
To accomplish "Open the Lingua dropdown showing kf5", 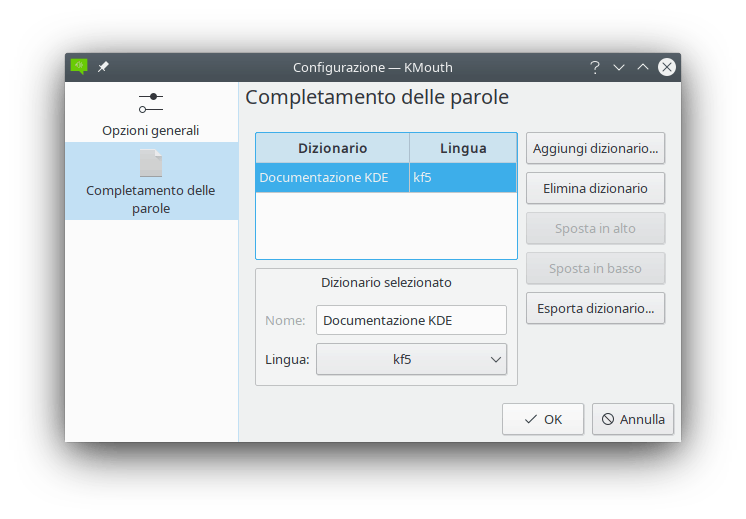I will point(411,359).
